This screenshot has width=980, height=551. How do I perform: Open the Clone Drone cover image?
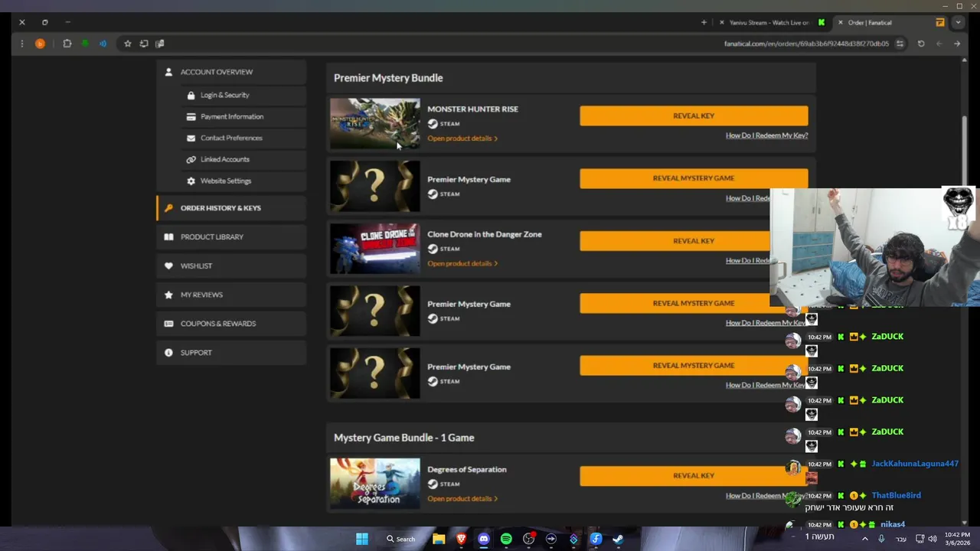click(374, 249)
